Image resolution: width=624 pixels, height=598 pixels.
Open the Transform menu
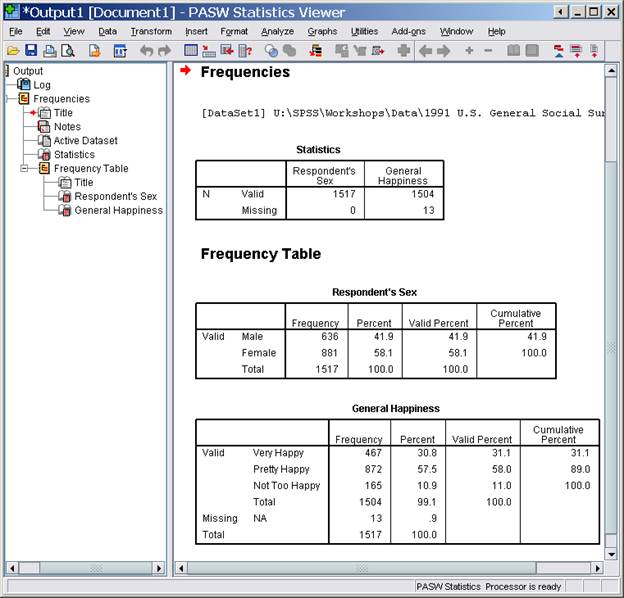tap(151, 31)
